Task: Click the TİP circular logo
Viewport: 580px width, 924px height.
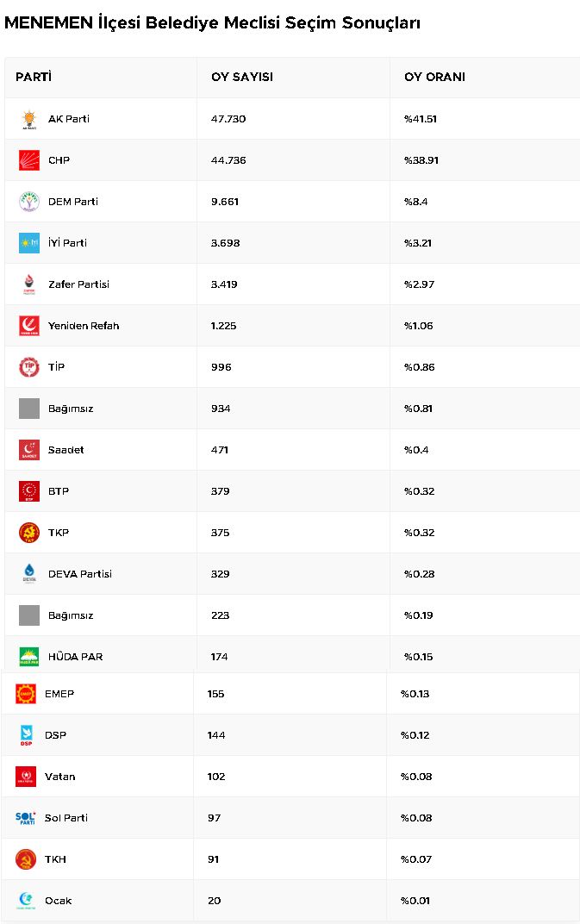Action: [29, 367]
